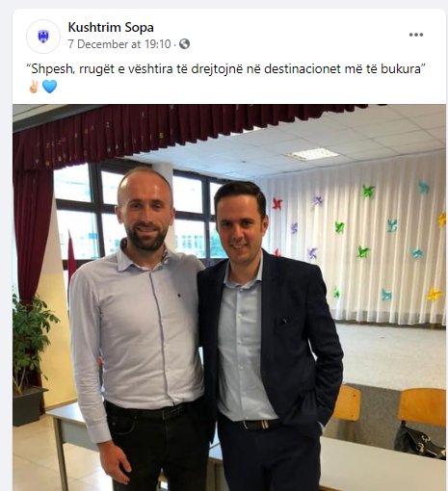
Task: Click the blue heart emoji
Action: coord(49,87)
